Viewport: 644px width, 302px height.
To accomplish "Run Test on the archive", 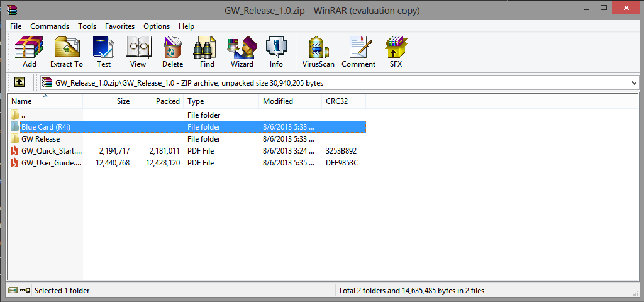I will [104, 52].
